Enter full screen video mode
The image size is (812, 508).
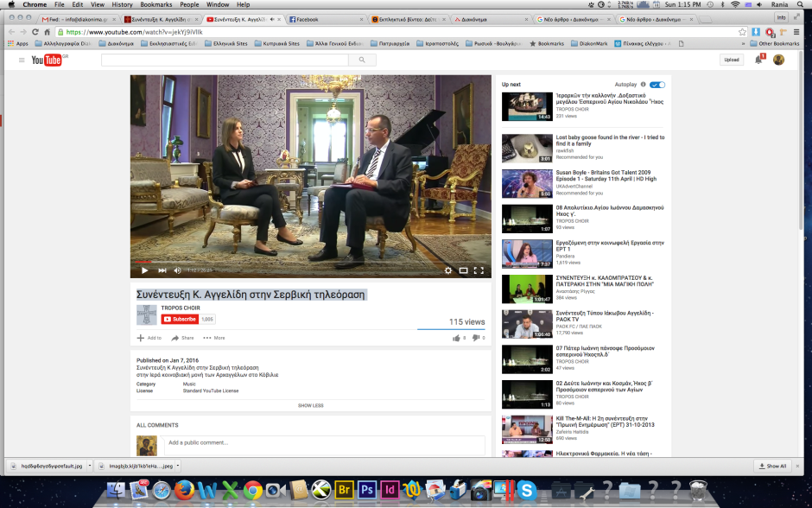coord(479,270)
